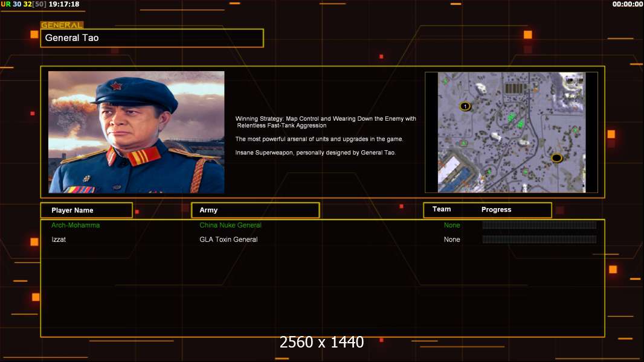
Task: Click the snowy map preview thumbnail
Action: tap(511, 132)
